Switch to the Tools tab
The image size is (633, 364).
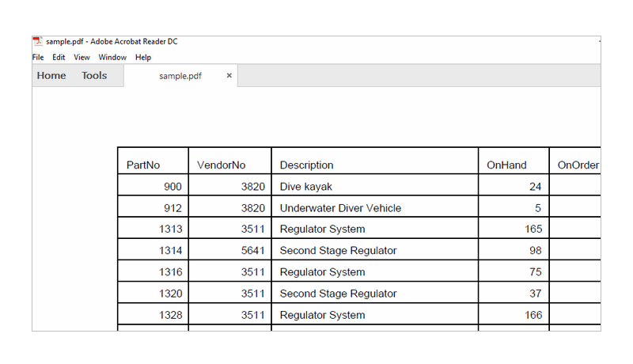tap(94, 76)
